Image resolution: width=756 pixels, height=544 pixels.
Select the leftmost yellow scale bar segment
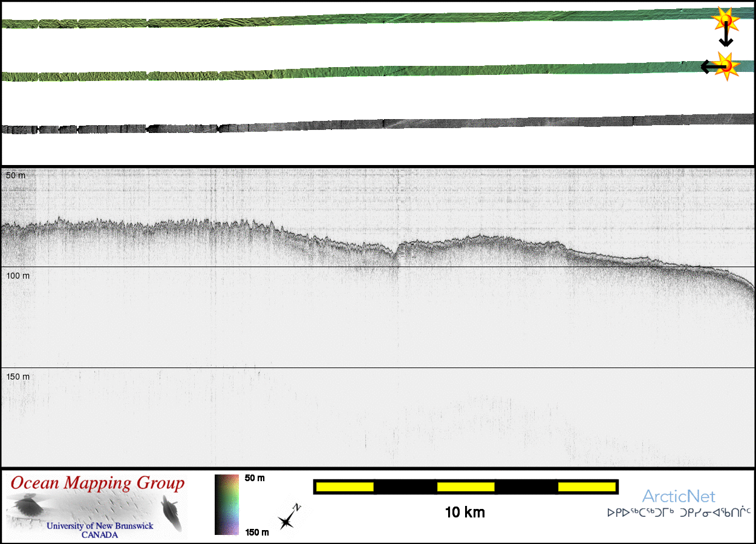pos(345,487)
